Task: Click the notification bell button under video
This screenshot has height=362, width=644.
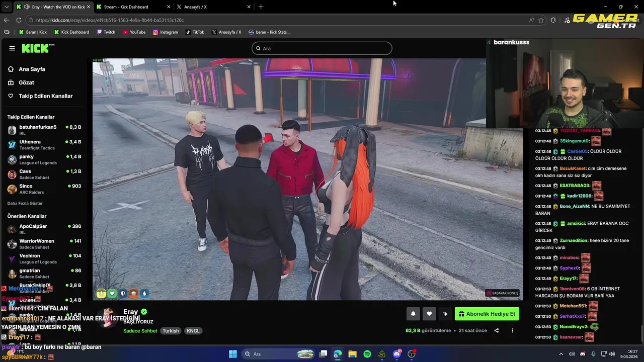Action: tap(413, 314)
